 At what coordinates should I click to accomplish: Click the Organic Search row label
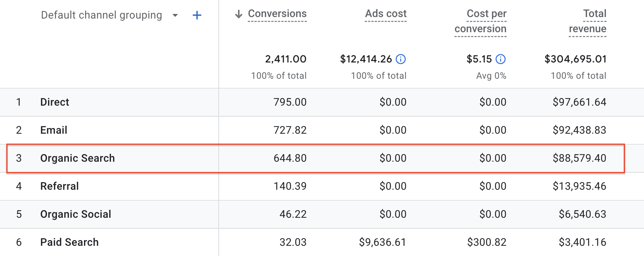pyautogui.click(x=78, y=158)
